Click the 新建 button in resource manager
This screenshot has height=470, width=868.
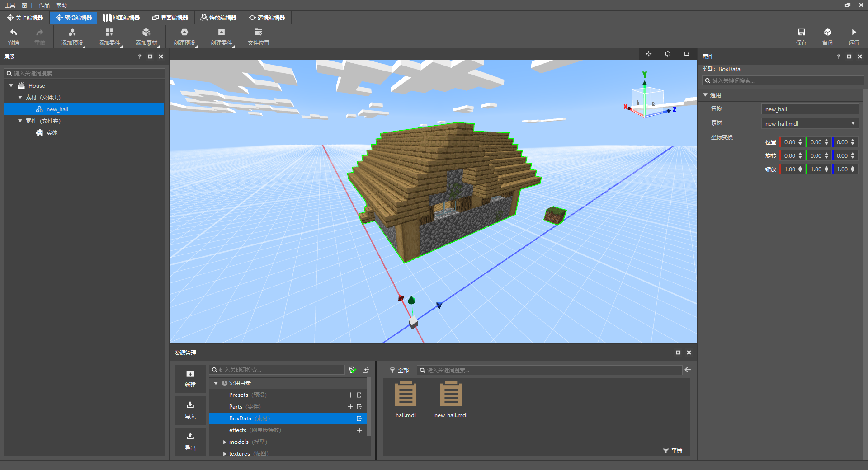click(x=190, y=379)
